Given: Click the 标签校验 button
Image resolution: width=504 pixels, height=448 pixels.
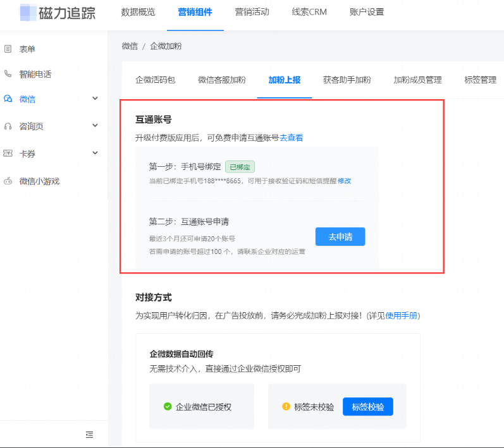Looking at the screenshot, I should click(x=367, y=406).
